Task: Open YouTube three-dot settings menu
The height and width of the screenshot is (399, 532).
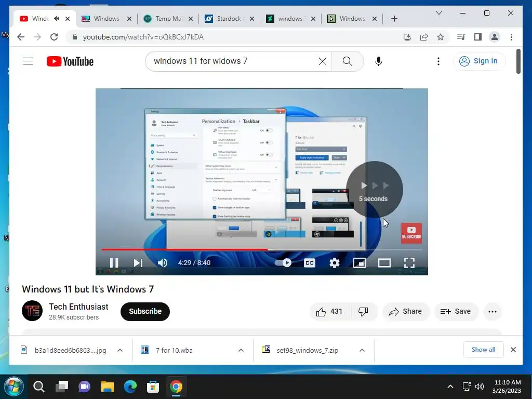Action: [x=438, y=61]
